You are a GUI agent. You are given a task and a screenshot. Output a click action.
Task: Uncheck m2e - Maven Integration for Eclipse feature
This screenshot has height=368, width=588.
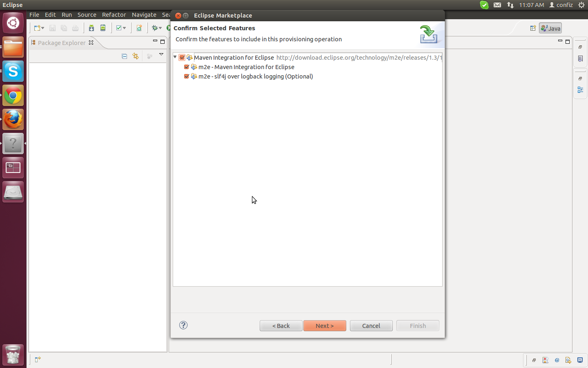[187, 67]
